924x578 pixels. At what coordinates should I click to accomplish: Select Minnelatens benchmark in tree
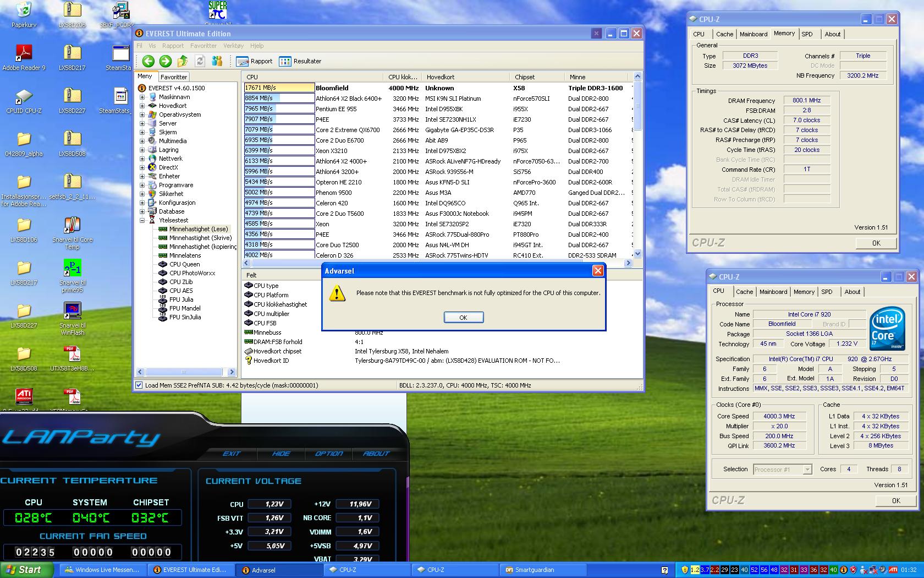tap(185, 255)
